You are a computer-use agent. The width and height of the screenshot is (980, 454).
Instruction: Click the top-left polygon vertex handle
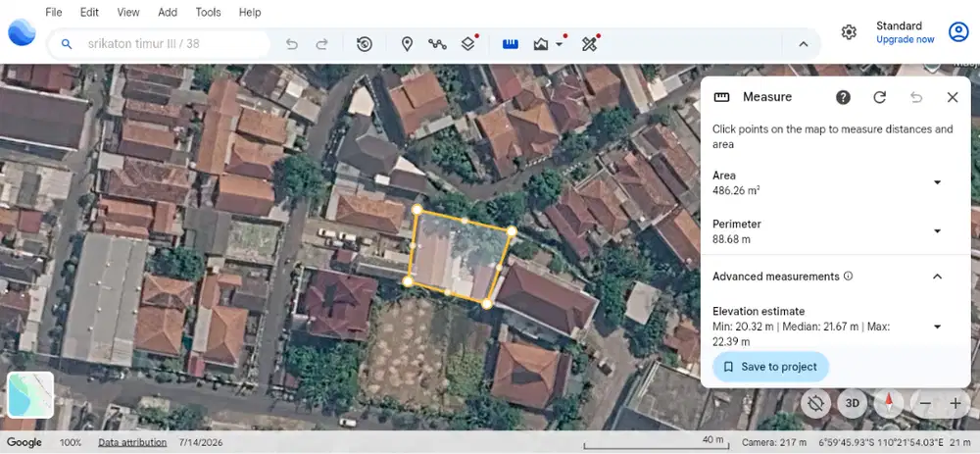tap(416, 210)
